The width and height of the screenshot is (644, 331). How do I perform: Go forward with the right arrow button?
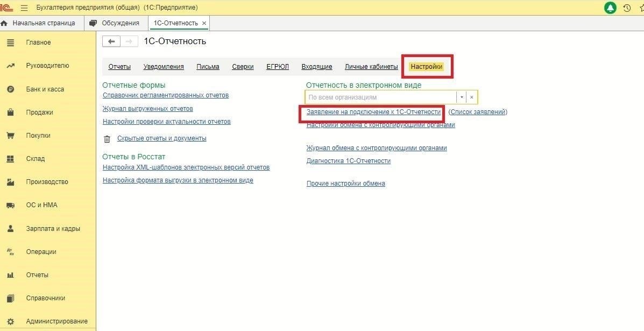tap(129, 41)
